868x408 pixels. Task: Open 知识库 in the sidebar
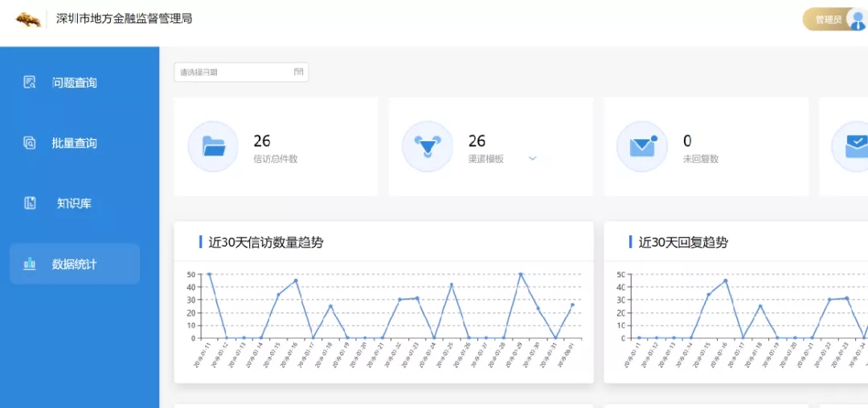(75, 203)
